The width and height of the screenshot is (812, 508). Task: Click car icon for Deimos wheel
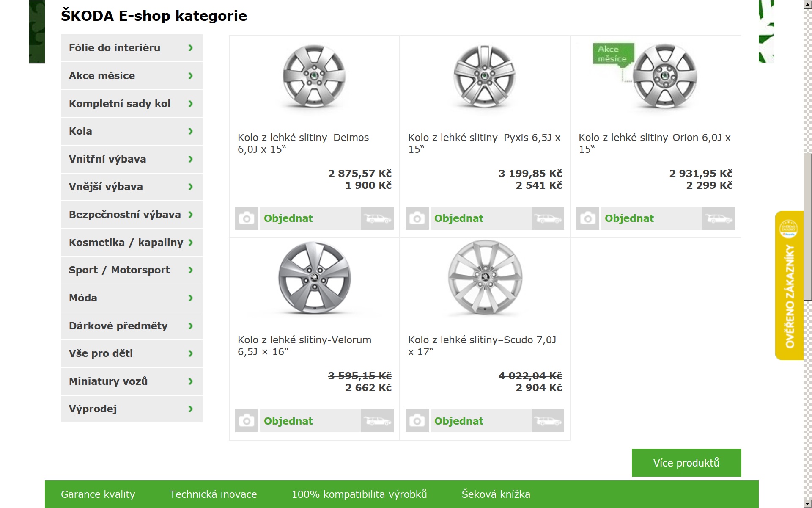[377, 218]
